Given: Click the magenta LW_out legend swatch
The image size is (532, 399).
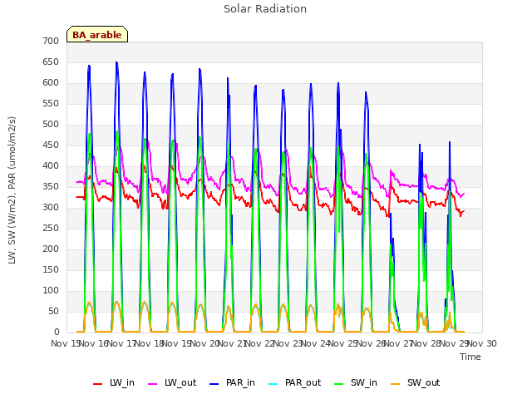Looking at the screenshot, I should (x=153, y=384).
